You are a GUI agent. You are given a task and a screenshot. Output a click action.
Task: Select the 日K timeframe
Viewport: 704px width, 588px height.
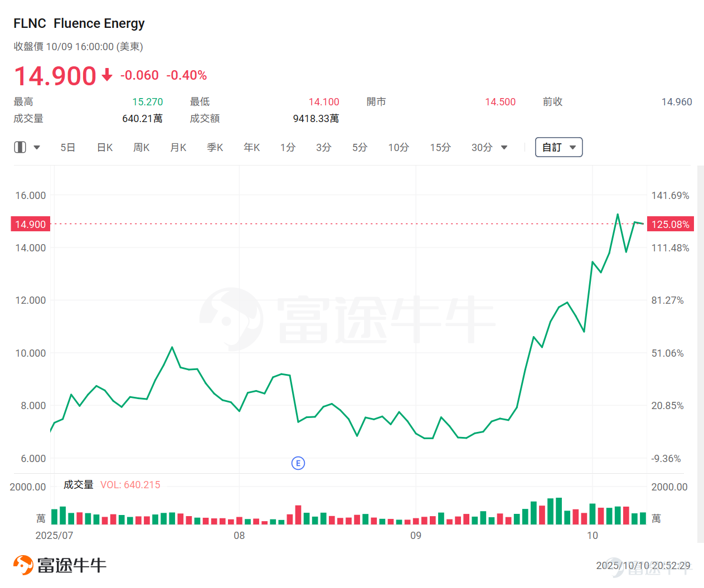coord(105,147)
